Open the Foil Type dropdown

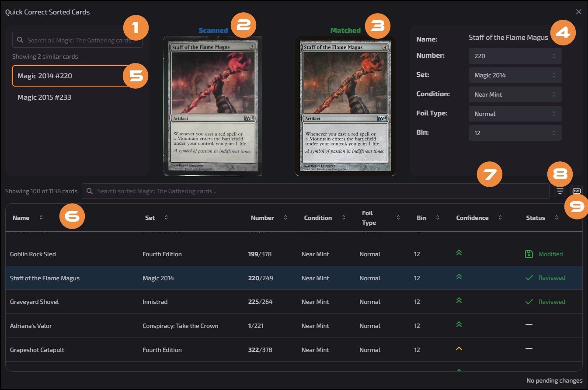point(515,114)
